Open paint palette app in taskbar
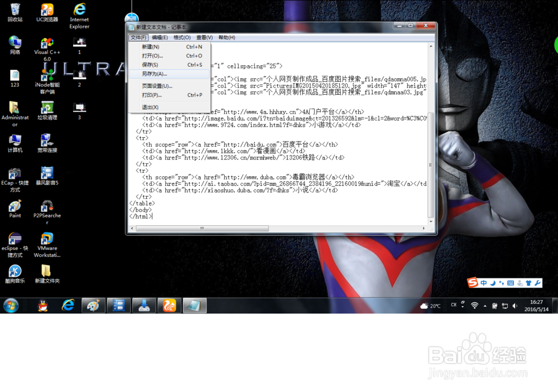 (93, 306)
